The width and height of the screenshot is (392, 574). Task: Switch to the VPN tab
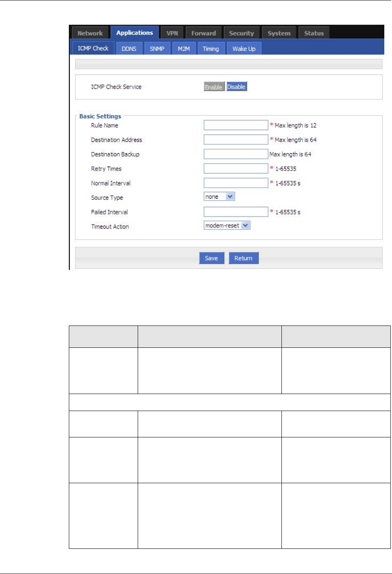(x=172, y=33)
